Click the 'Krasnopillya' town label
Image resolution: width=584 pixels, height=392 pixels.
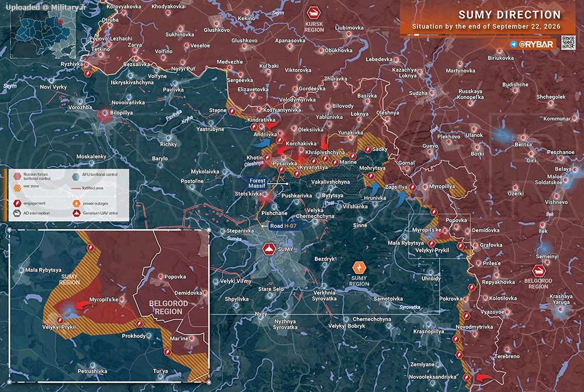point(429,331)
